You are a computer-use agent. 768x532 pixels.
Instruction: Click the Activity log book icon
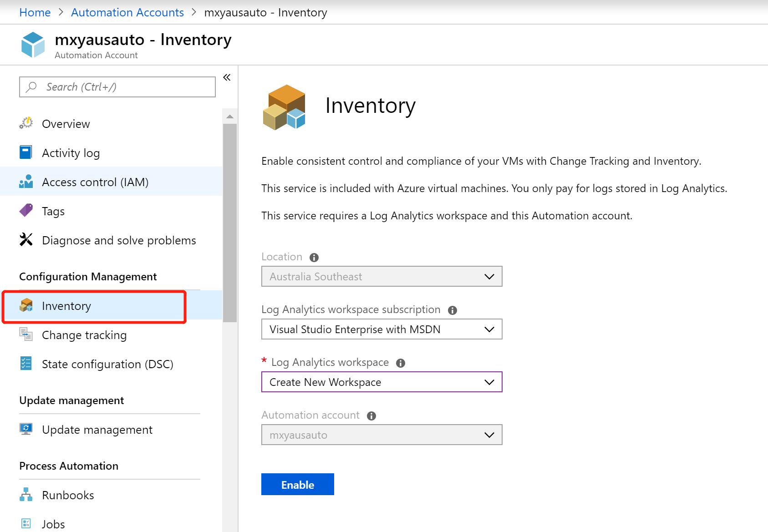[26, 152]
